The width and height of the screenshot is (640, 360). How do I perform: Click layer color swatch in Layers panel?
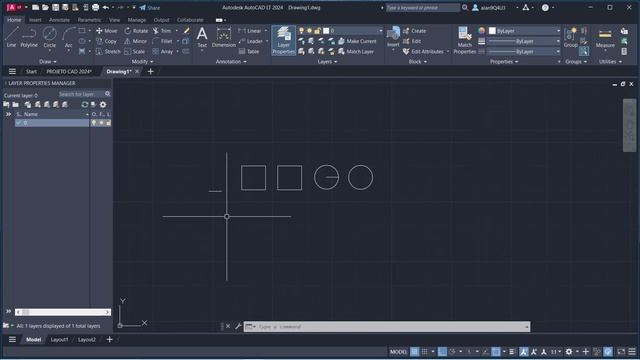tap(326, 31)
